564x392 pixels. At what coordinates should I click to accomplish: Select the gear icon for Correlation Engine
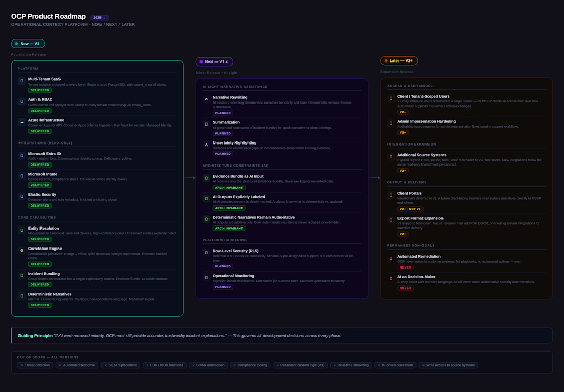(x=22, y=250)
